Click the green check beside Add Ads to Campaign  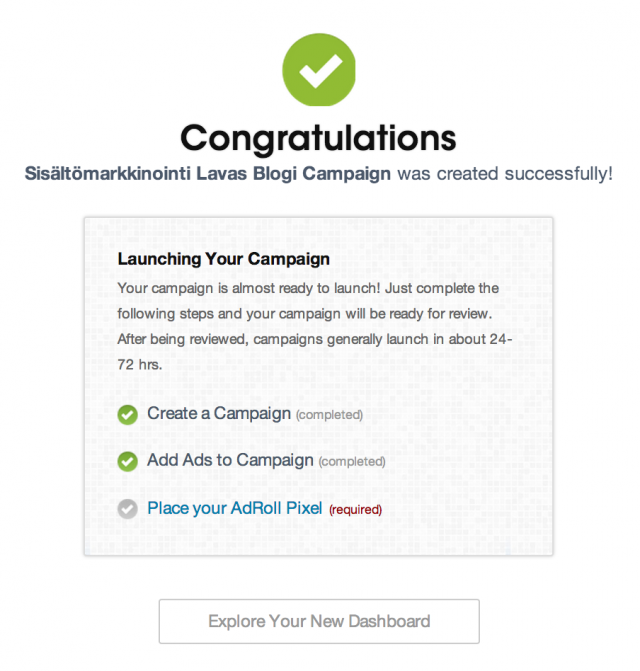127,461
